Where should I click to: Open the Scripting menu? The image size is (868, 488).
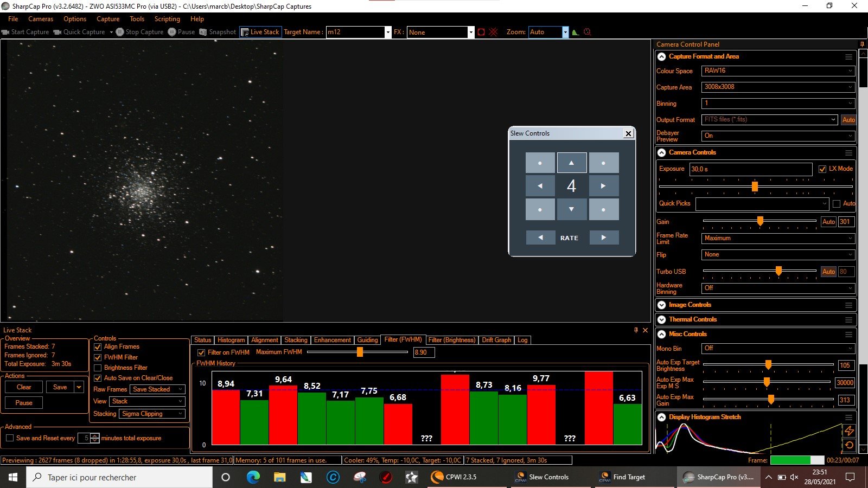pyautogui.click(x=167, y=19)
